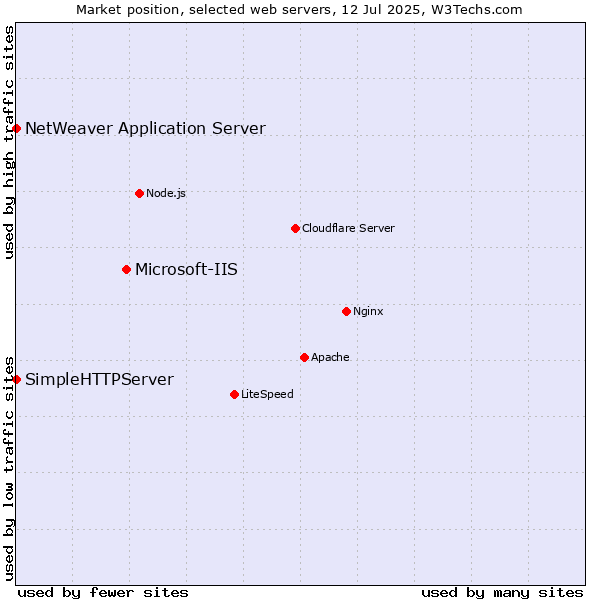The height and width of the screenshot is (600, 600).
Task: Select the 'SimpleHTTPServer' label text
Action: 99,380
